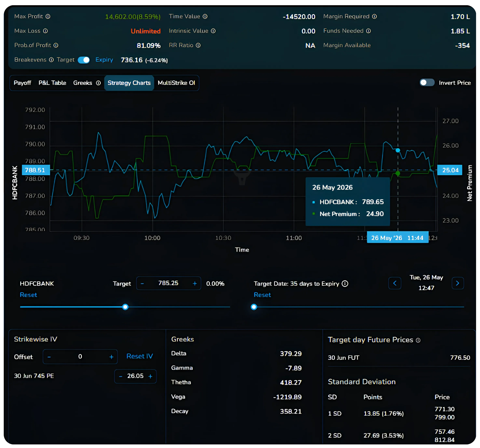480x448 pixels.
Task: Click the Max Profit info icon
Action: tap(48, 16)
